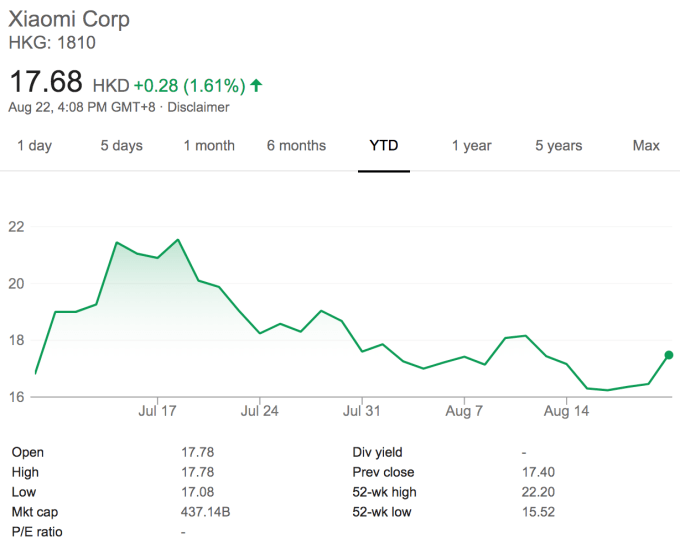Show the Max time range
This screenshot has width=680, height=548.
pyautogui.click(x=646, y=146)
